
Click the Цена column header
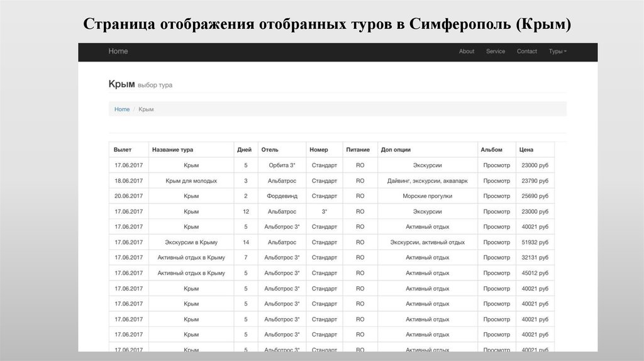[526, 150]
